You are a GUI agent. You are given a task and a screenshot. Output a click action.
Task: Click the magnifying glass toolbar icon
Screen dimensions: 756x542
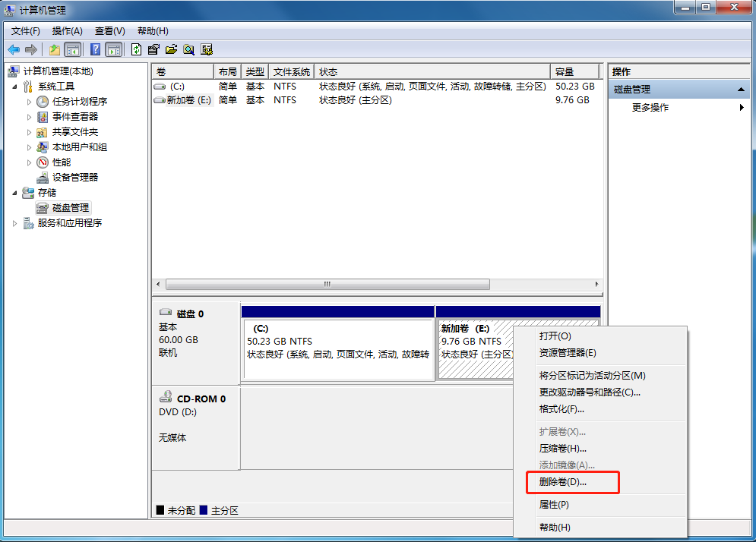pos(189,49)
